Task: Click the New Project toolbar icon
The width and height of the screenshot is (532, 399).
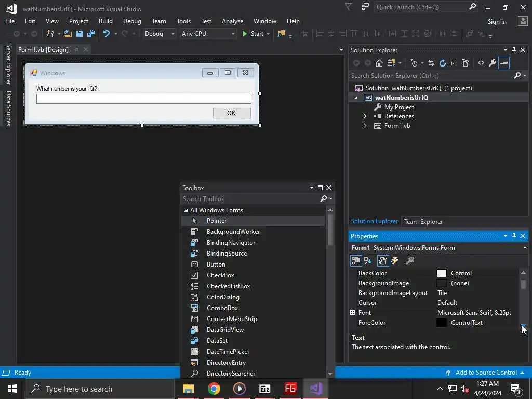Action: 50,34
